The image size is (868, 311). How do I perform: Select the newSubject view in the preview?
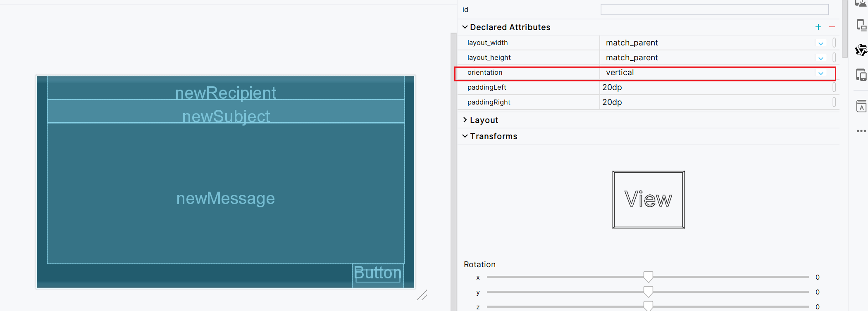click(226, 111)
